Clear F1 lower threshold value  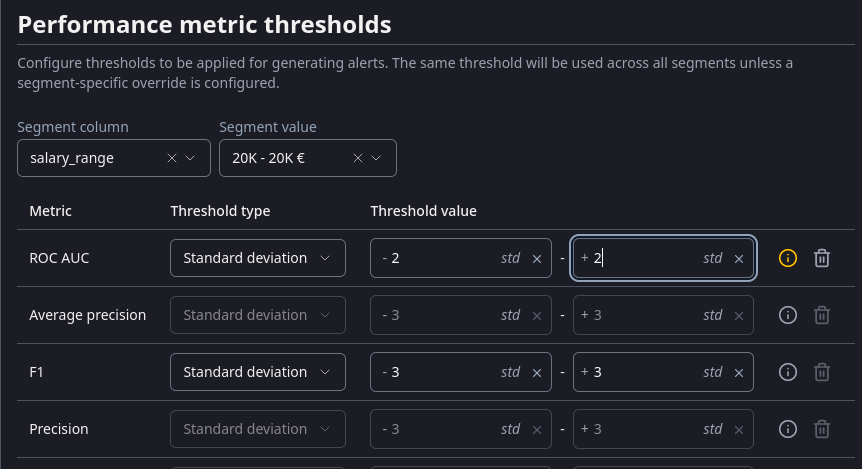[537, 372]
